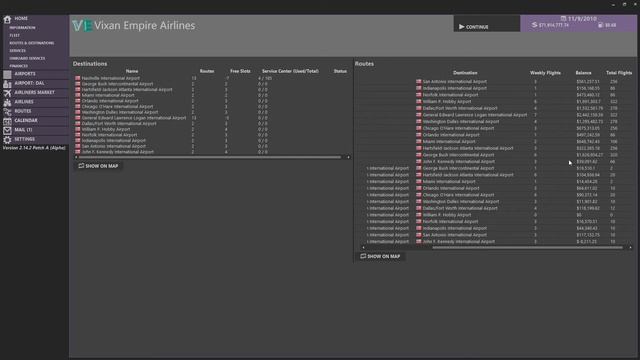Open the Airports page from sidebar
640x360 pixels.
(24, 74)
